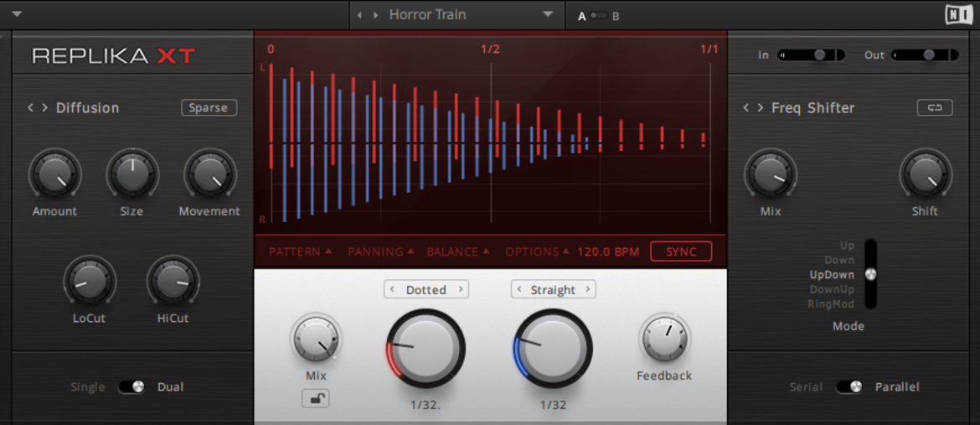This screenshot has width=980, height=425.
Task: Click the 0 marker in delay display
Action: (x=271, y=49)
